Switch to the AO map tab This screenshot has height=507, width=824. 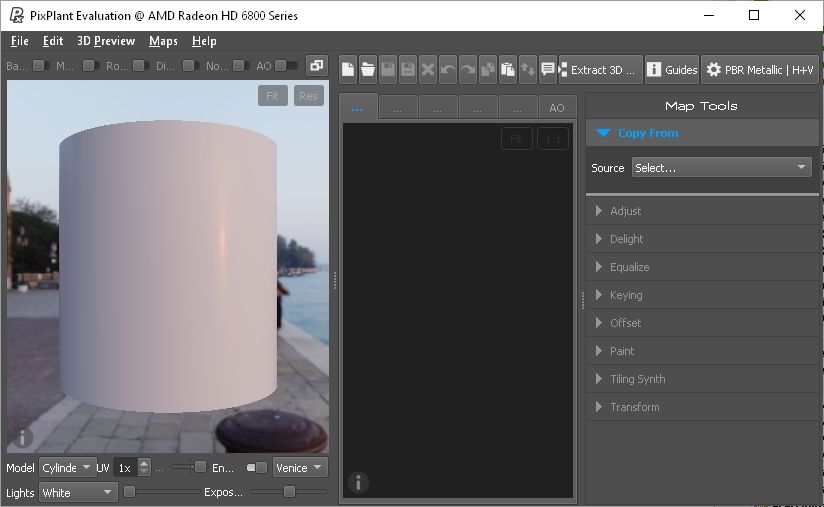click(557, 107)
